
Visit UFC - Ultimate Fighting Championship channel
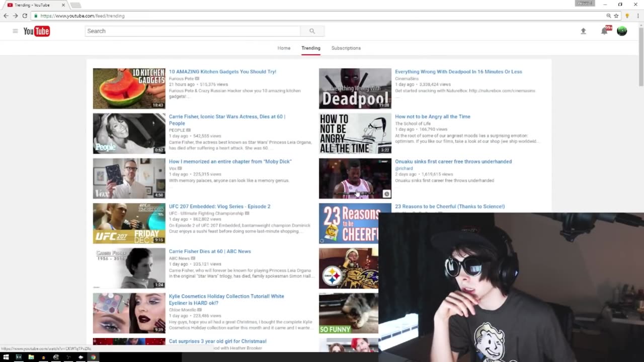click(206, 213)
